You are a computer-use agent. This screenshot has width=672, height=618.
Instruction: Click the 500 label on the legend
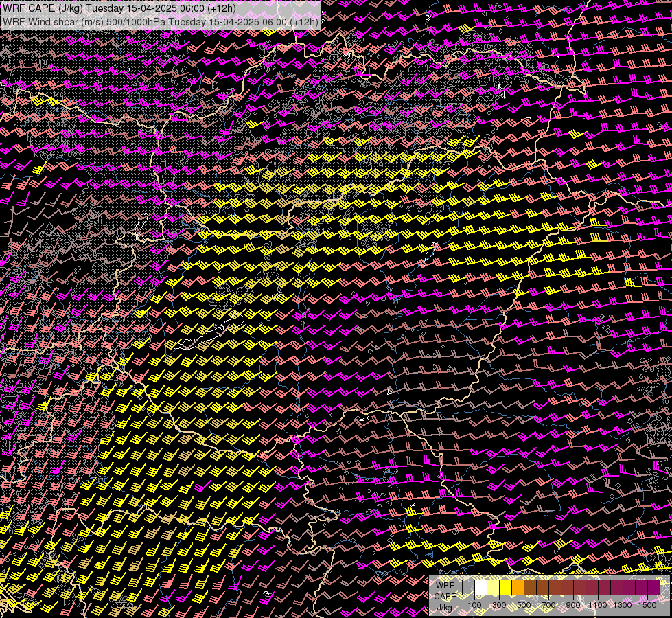(524, 605)
